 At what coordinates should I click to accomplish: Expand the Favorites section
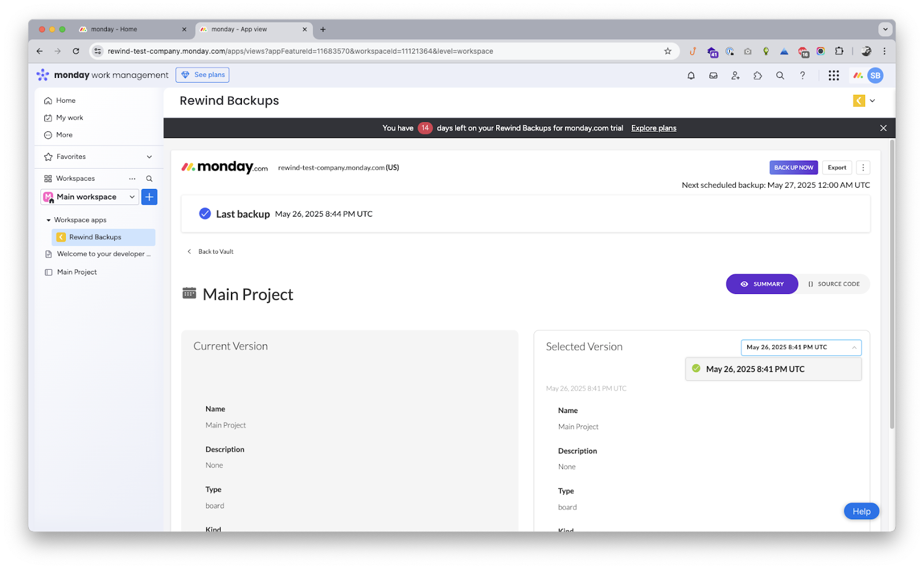[149, 157]
